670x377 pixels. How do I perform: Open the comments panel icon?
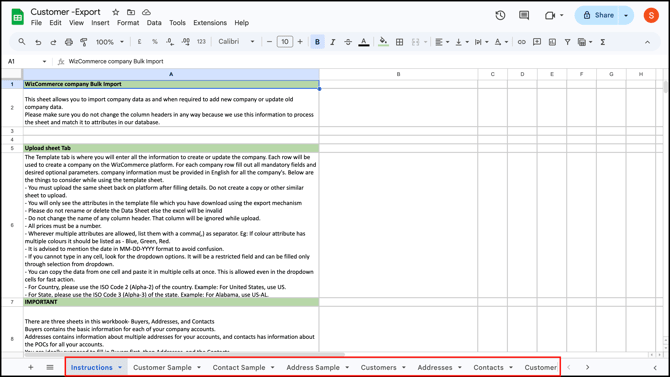(524, 15)
